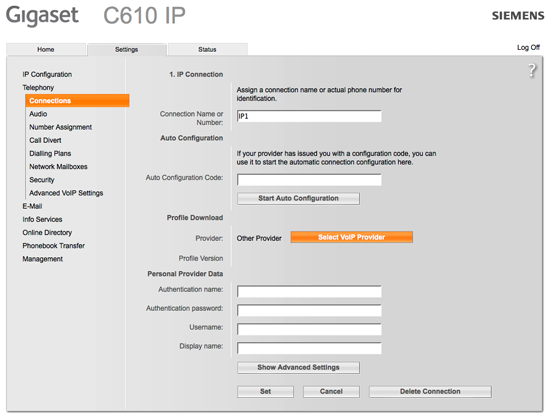Focus the Username input field
Screen dimensions: 550x419
[x=309, y=329]
